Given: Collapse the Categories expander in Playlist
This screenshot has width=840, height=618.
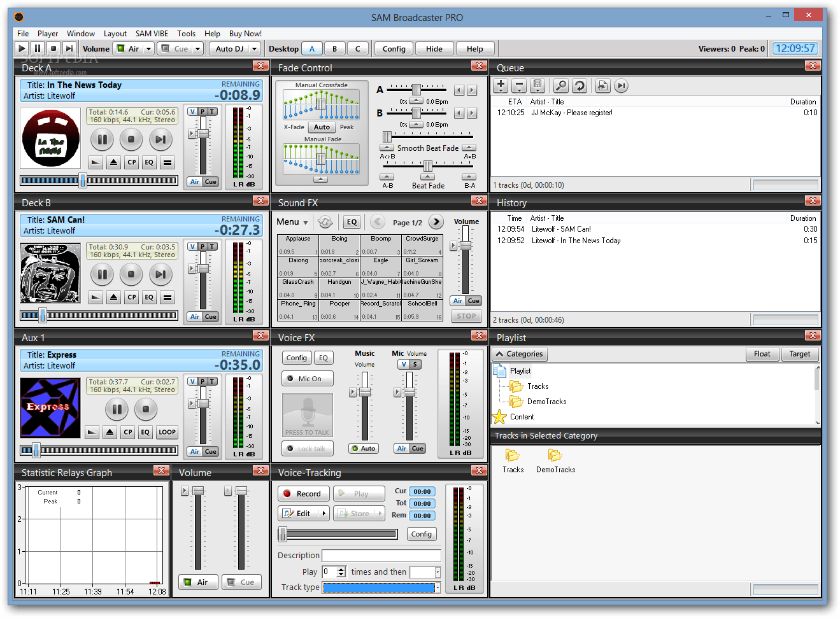Looking at the screenshot, I should click(x=520, y=354).
